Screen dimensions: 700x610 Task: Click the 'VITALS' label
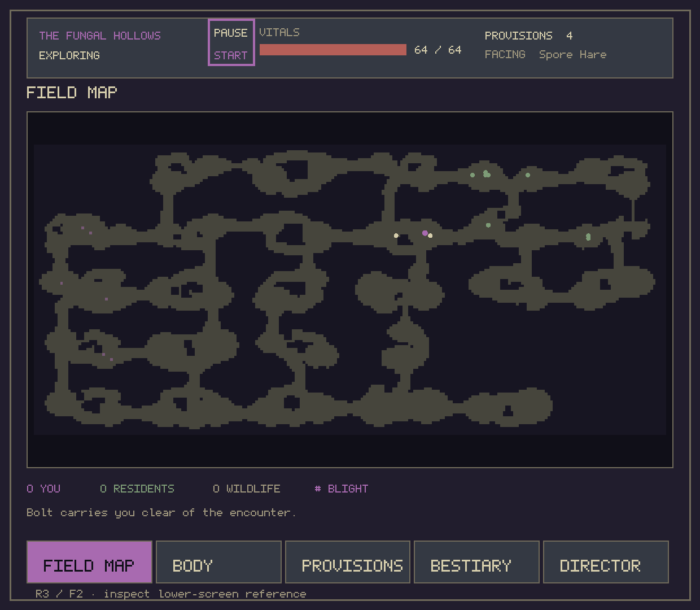[x=279, y=32]
